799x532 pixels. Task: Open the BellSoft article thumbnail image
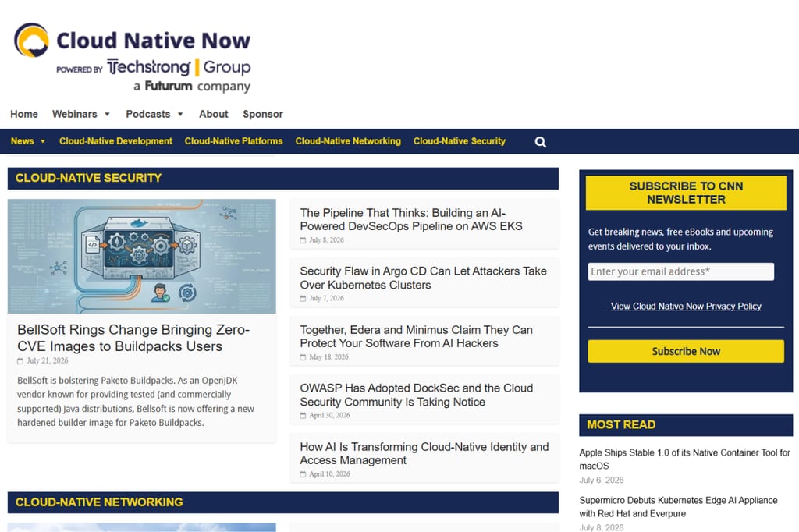click(142, 257)
